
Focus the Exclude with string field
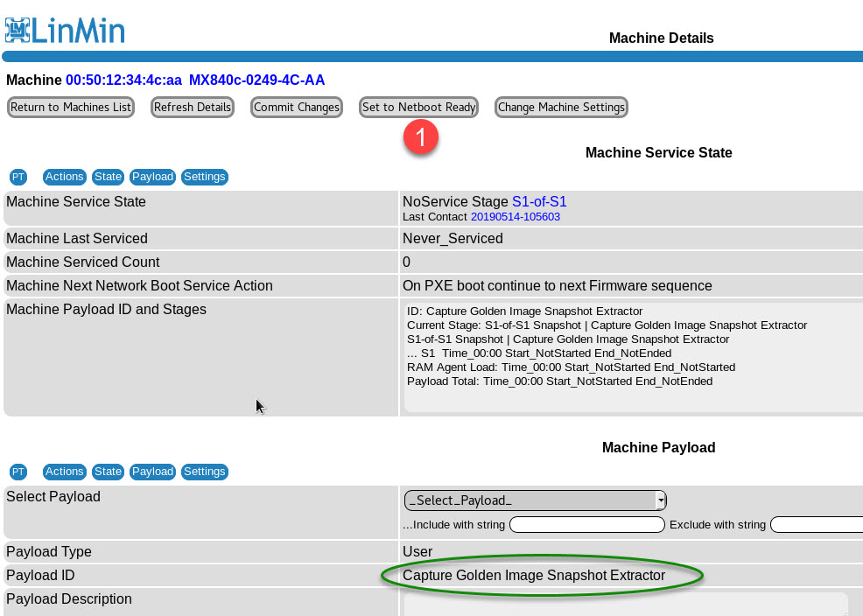816,525
